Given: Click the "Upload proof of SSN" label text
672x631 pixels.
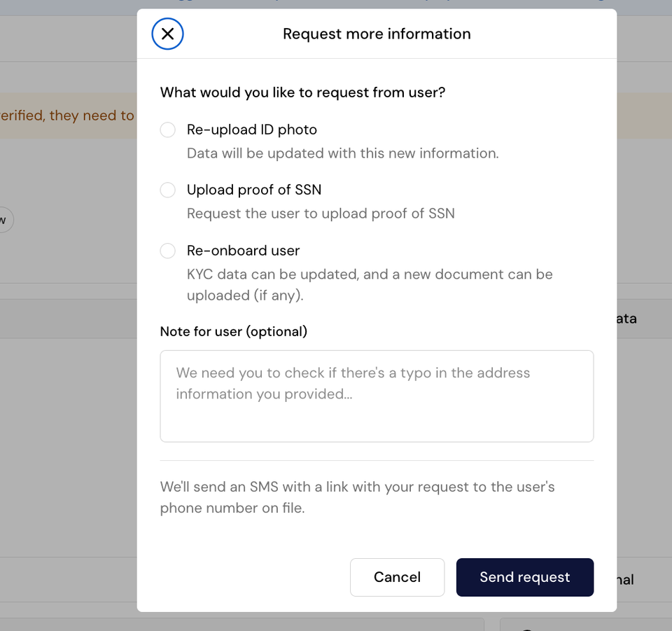Looking at the screenshot, I should [253, 190].
